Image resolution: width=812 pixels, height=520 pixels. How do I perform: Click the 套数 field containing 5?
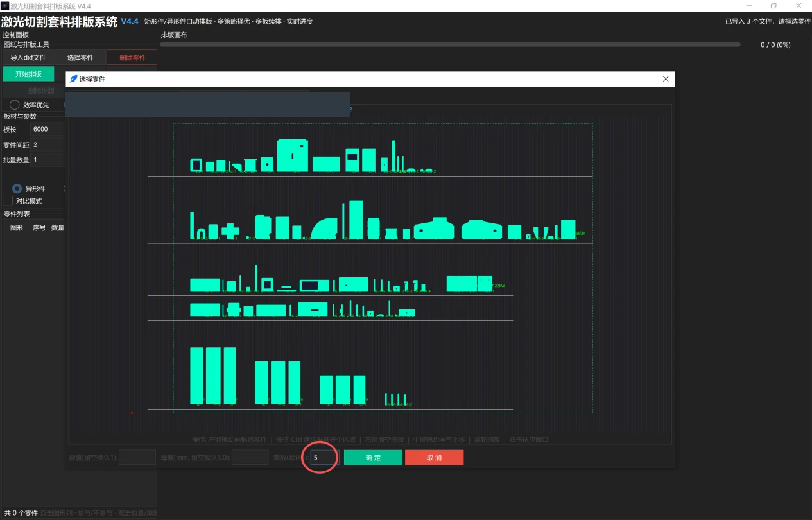click(x=324, y=457)
